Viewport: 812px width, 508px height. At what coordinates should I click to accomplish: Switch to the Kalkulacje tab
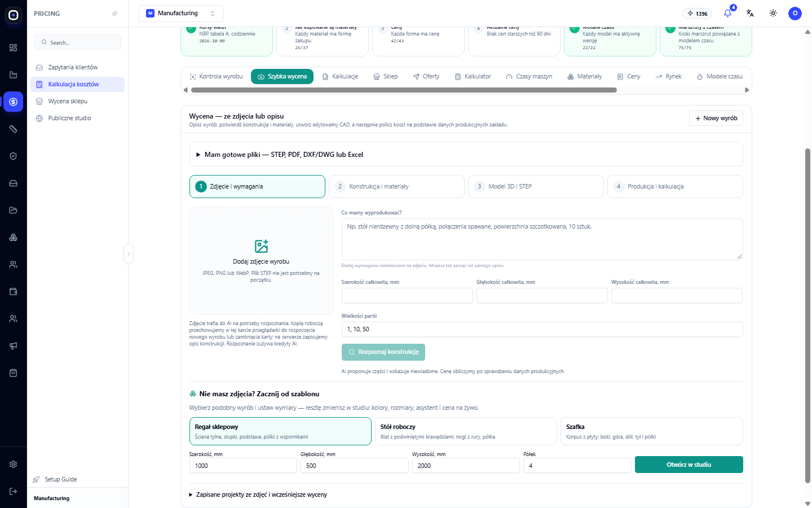click(340, 76)
